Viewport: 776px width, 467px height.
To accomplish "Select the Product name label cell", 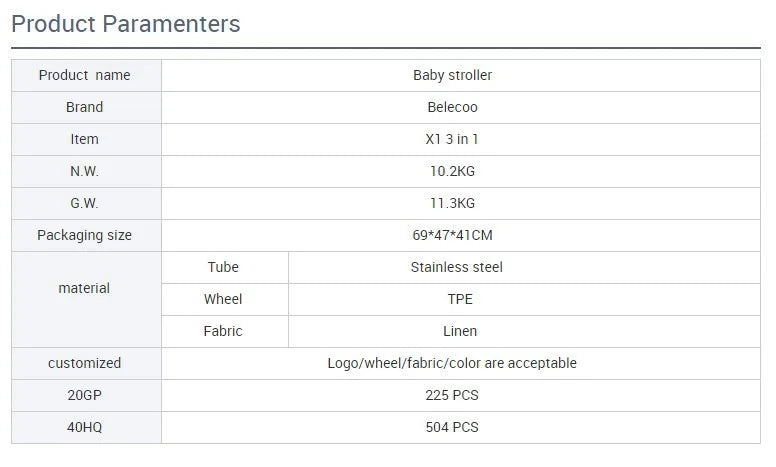I will pyautogui.click(x=86, y=75).
